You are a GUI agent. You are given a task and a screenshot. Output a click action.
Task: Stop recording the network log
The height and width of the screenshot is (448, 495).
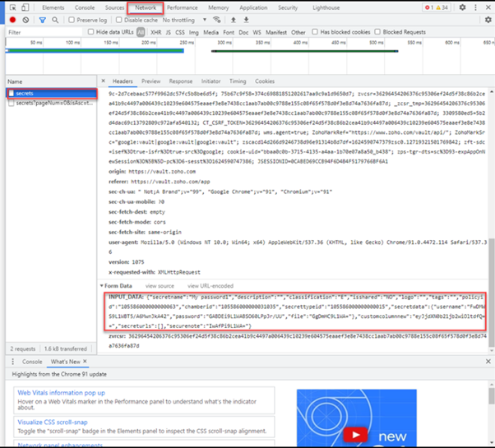[12, 20]
